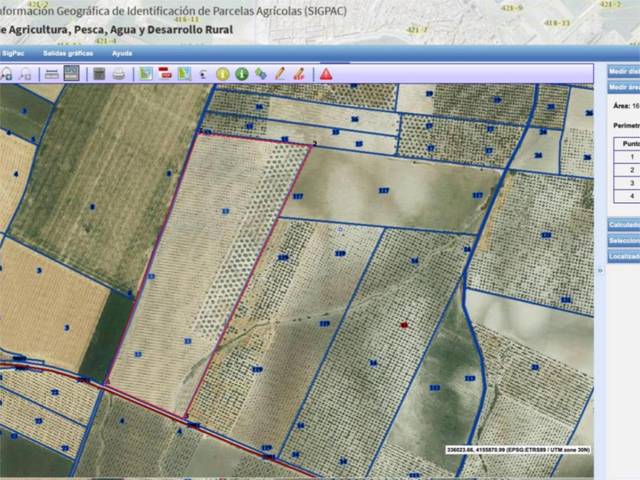
Task: Select the zoom-out magnifier tool
Action: pos(25,73)
